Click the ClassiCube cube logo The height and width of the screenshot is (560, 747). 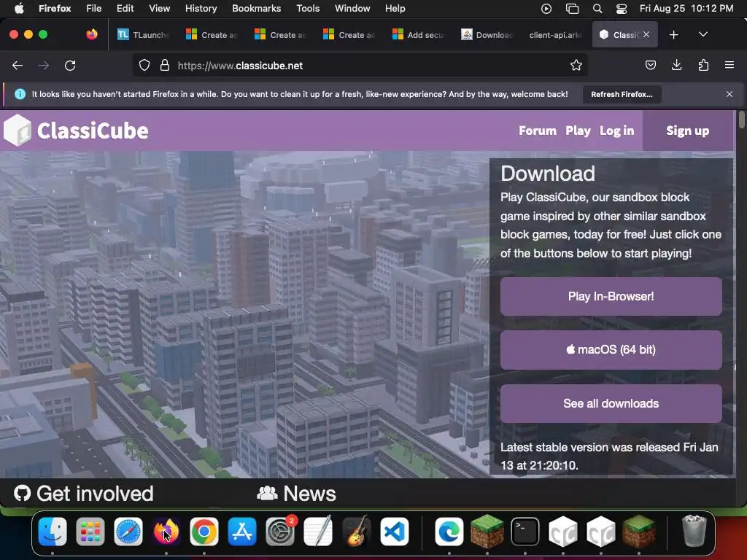click(x=18, y=130)
